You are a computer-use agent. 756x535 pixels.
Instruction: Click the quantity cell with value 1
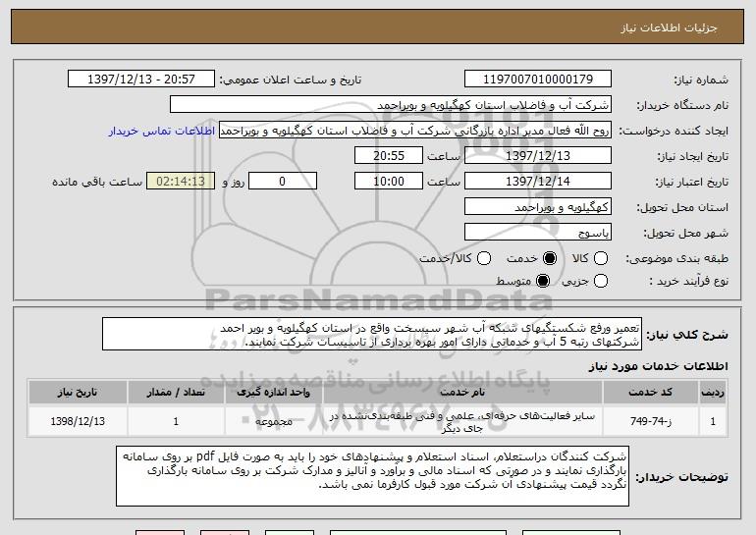coord(176,421)
